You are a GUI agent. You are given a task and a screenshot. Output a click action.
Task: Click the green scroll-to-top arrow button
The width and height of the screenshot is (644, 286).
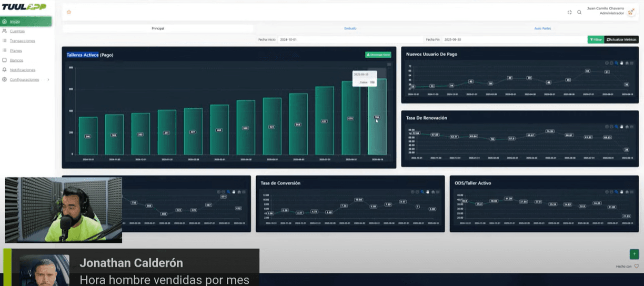[634, 254]
